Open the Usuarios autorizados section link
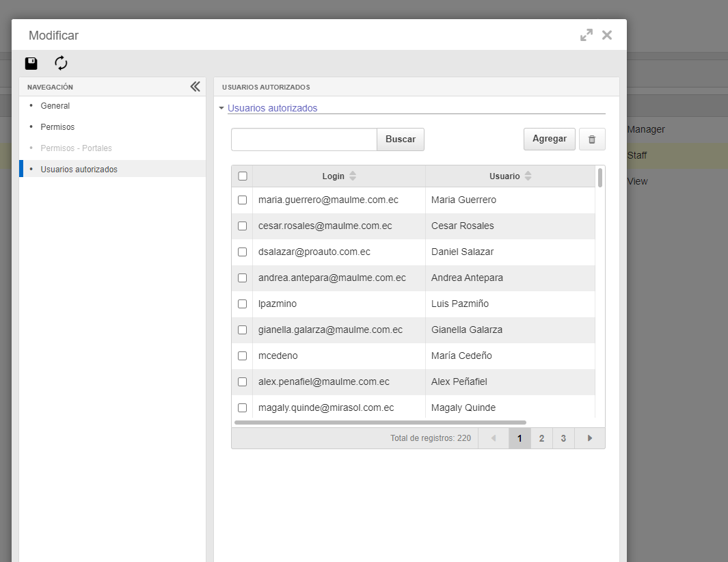The width and height of the screenshot is (728, 562). pyautogui.click(x=273, y=108)
